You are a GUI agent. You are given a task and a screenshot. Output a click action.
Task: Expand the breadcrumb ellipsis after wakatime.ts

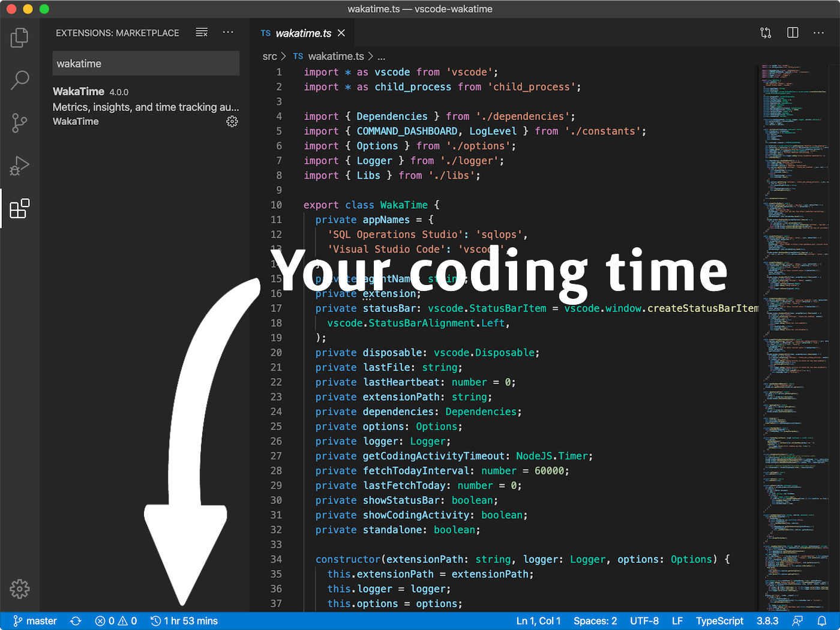382,56
